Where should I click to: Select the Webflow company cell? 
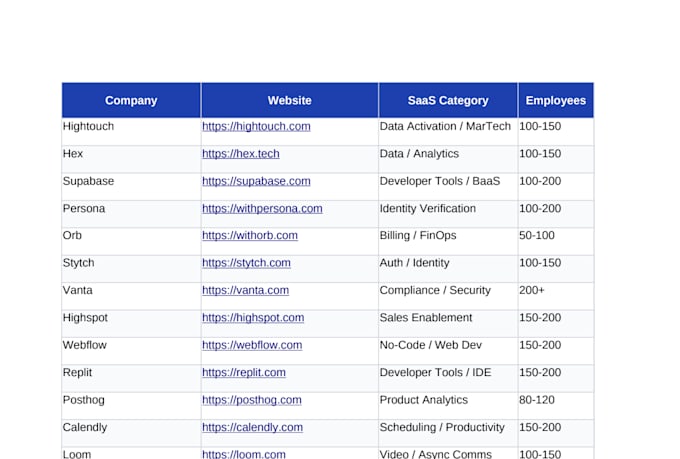click(x=131, y=351)
